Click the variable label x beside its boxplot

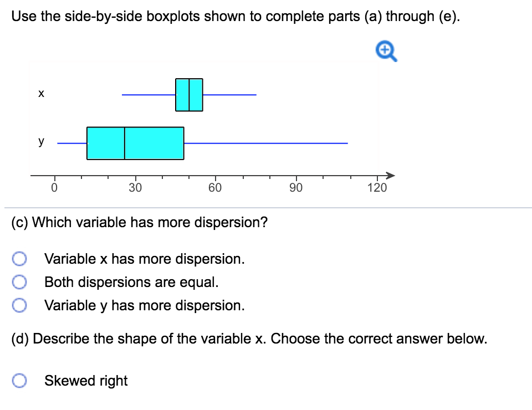(41, 93)
